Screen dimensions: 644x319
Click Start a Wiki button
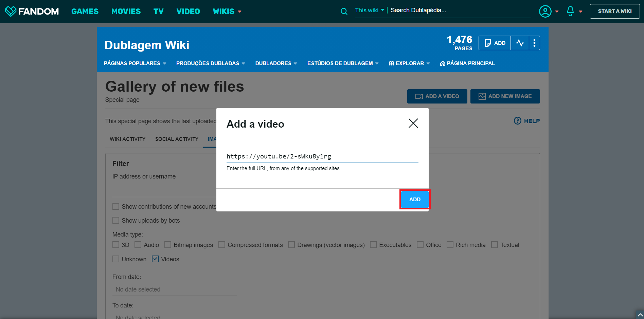click(x=615, y=11)
